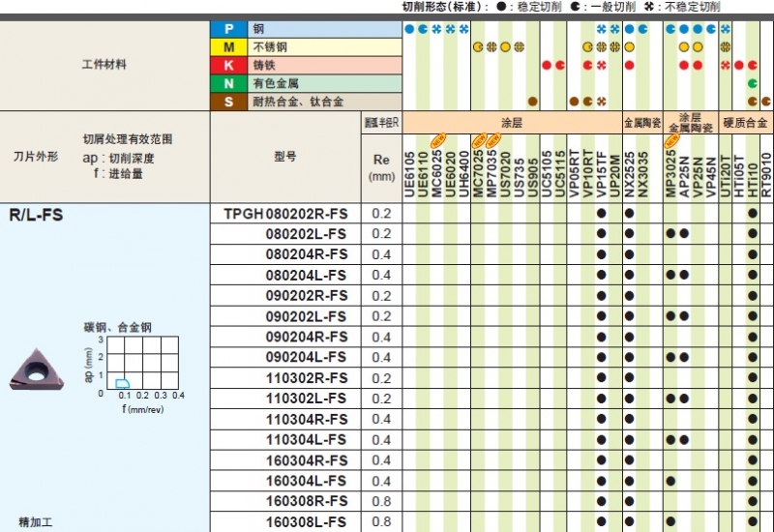Click the NEW badge above MC7025
This screenshot has width=774, height=532.
pyautogui.click(x=479, y=140)
